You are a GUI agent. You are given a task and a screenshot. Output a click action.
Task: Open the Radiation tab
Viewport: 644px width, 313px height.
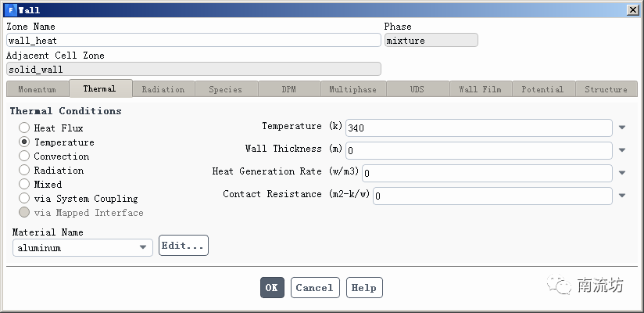tap(163, 89)
